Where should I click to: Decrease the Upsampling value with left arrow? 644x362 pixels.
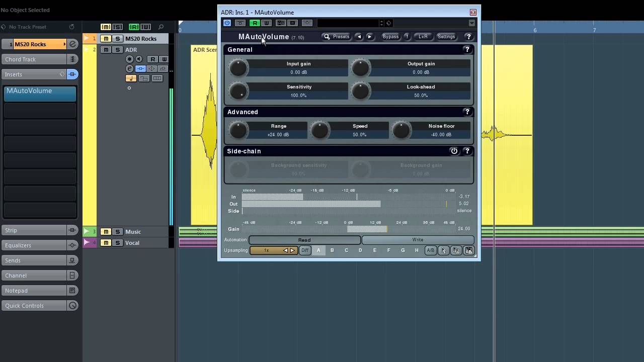286,250
